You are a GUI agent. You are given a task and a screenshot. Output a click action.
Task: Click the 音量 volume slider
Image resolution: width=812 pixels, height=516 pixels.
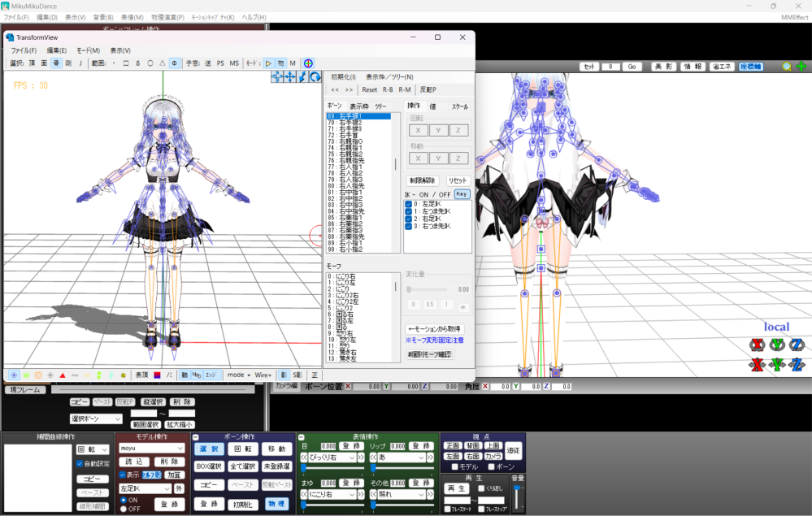click(517, 496)
